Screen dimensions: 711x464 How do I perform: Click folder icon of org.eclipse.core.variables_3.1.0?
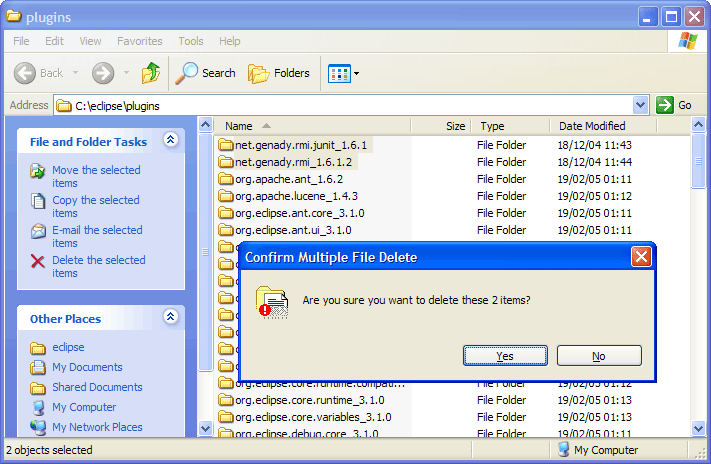click(225, 416)
